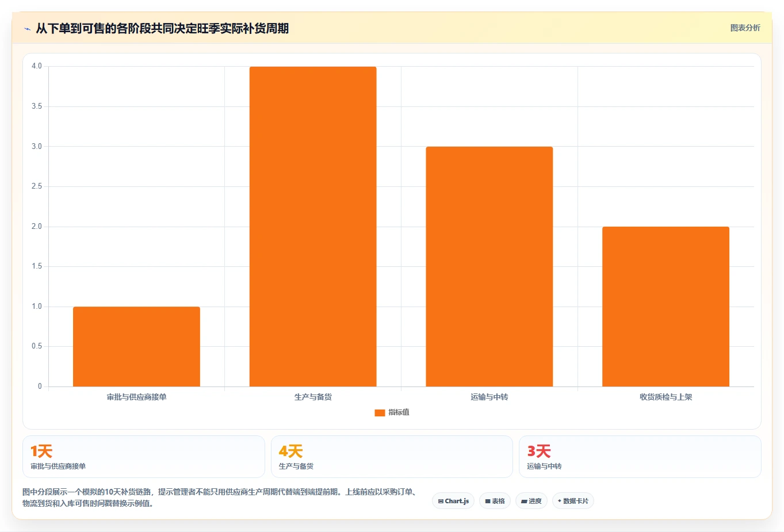784x532 pixels.
Task: Click the Chart.js tag icon
Action: (x=441, y=502)
